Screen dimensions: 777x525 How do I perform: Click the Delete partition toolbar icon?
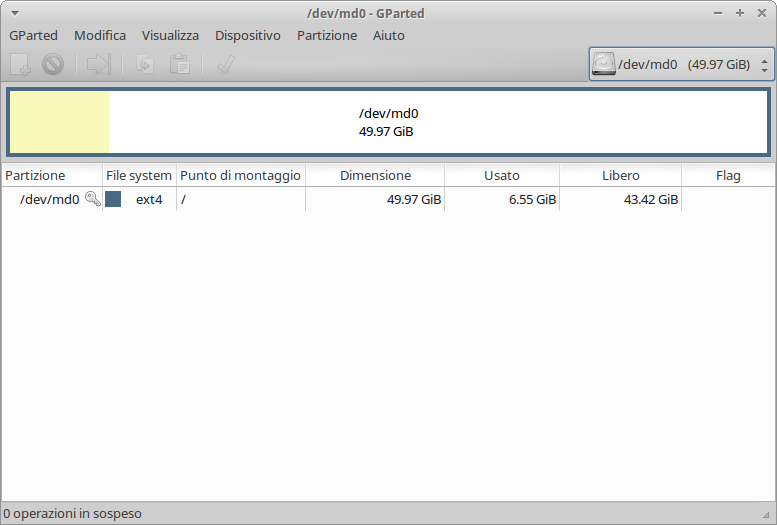pyautogui.click(x=53, y=65)
